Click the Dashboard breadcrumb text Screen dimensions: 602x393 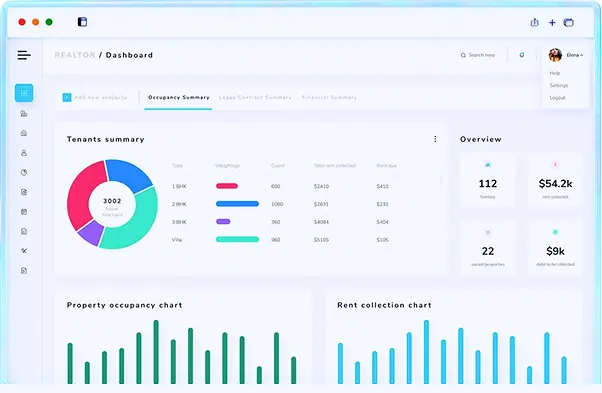(x=129, y=55)
